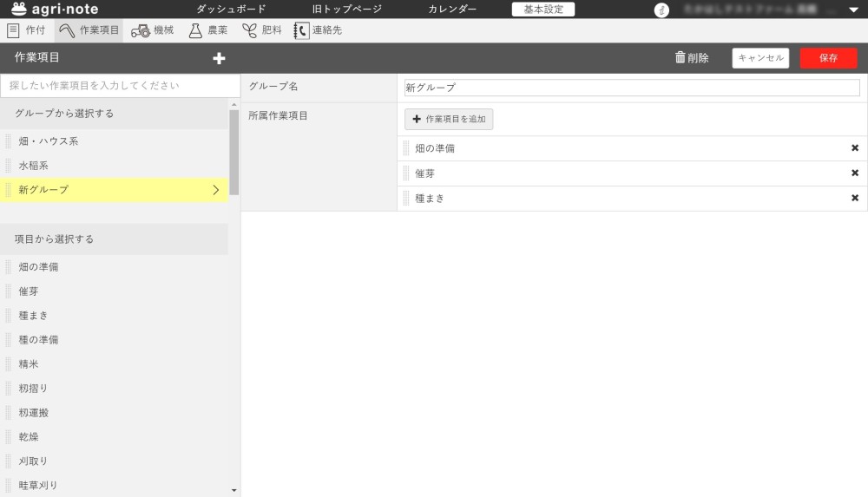The width and height of the screenshot is (868, 497).
Task: Focus the グループ名 text field
Action: click(631, 88)
